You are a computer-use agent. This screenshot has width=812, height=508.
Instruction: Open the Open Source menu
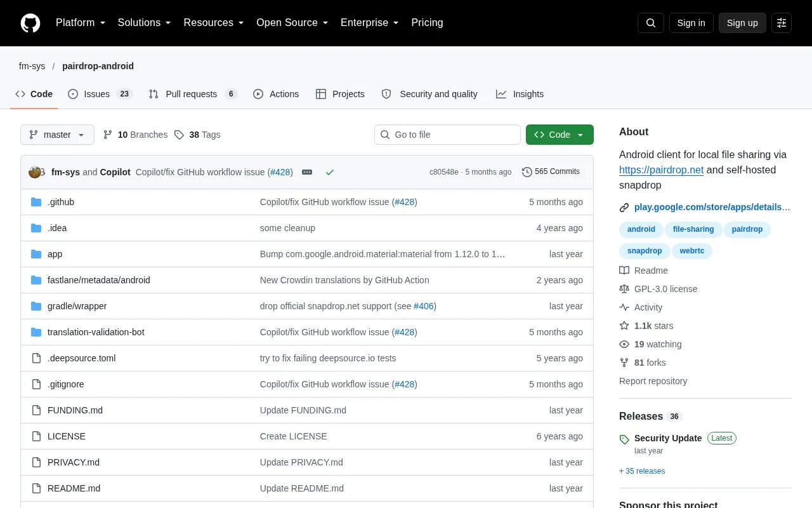point(292,23)
